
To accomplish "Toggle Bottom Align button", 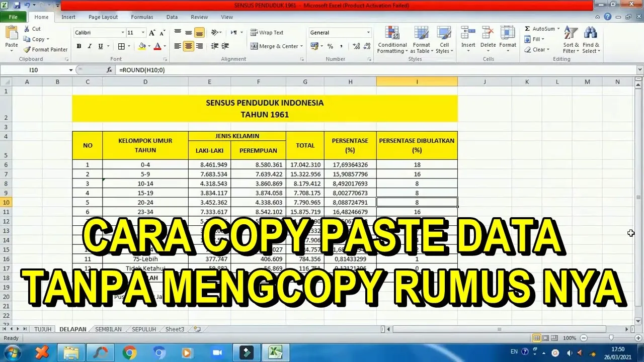I will (199, 33).
